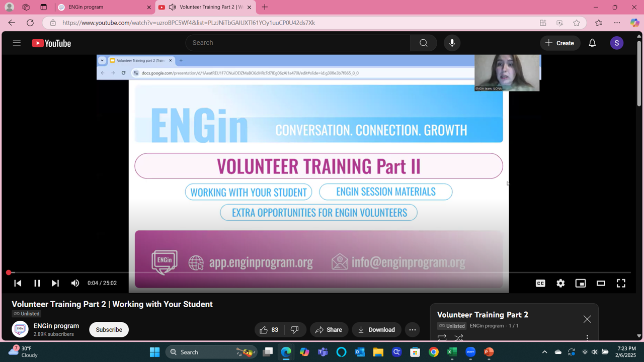Screen dimensions: 644x362
Task: Toggle closed captions on the video
Action: point(540,283)
